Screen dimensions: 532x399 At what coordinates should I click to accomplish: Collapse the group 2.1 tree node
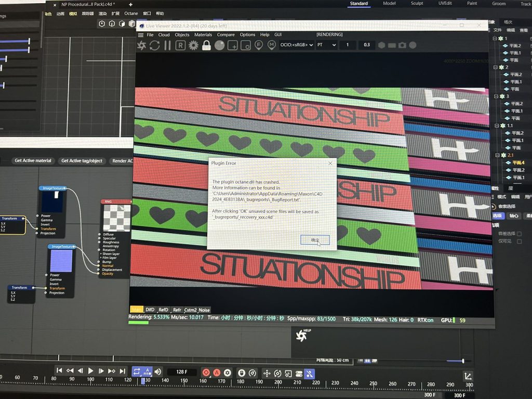(x=497, y=155)
